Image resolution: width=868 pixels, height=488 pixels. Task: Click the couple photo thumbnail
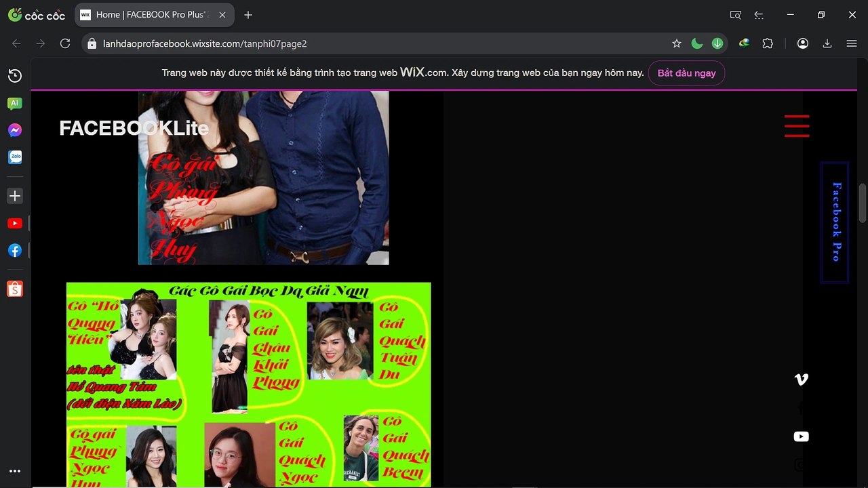(263, 177)
